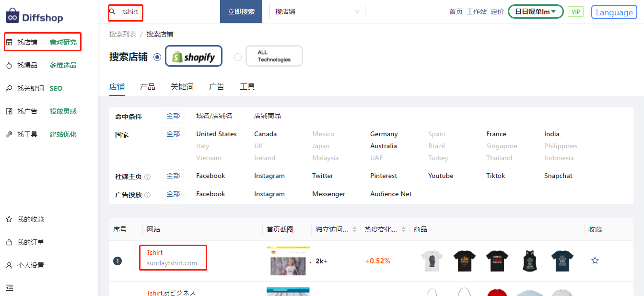Star the sundaytshirt.com store as favorite
The height and width of the screenshot is (296, 644).
coord(595,260)
